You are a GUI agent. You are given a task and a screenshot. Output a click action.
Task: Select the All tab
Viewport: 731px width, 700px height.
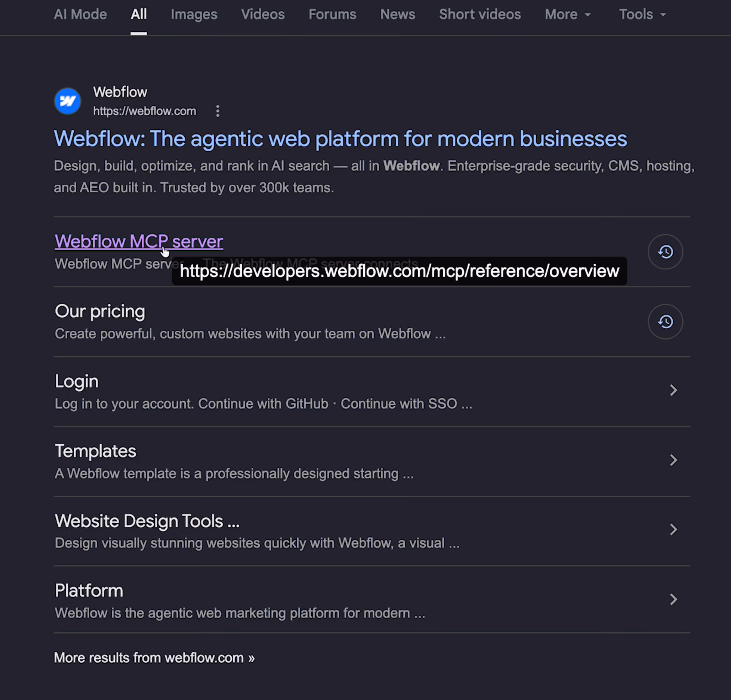click(x=139, y=14)
